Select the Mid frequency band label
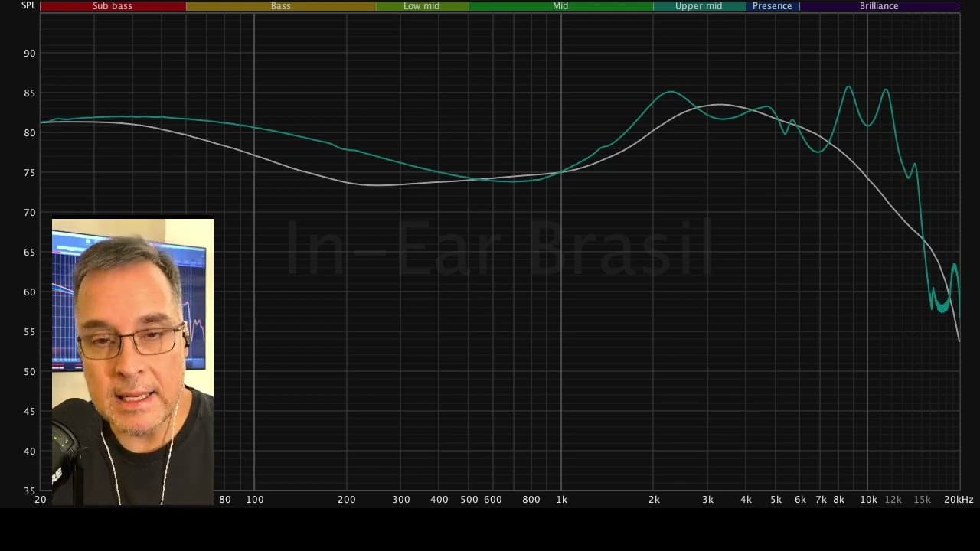 click(560, 6)
